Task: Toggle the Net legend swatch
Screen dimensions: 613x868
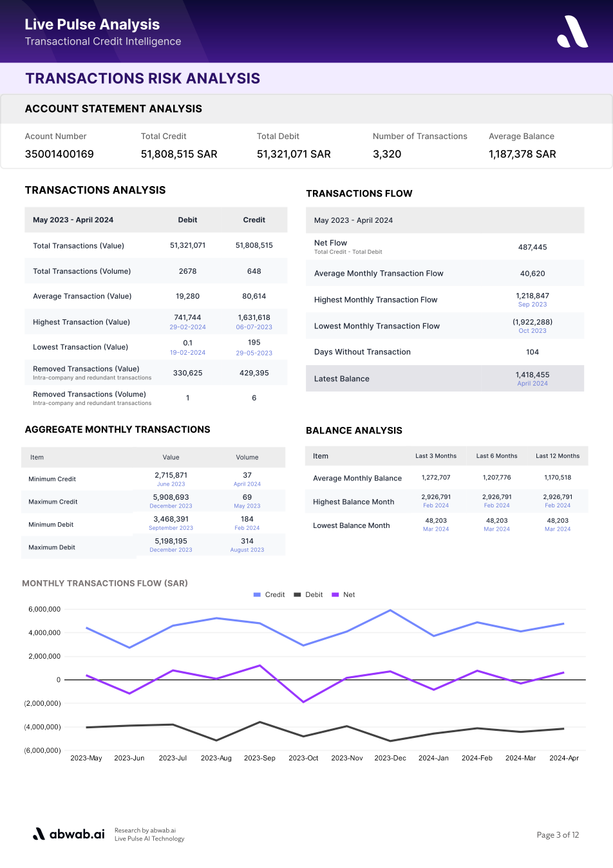Action: click(x=335, y=595)
